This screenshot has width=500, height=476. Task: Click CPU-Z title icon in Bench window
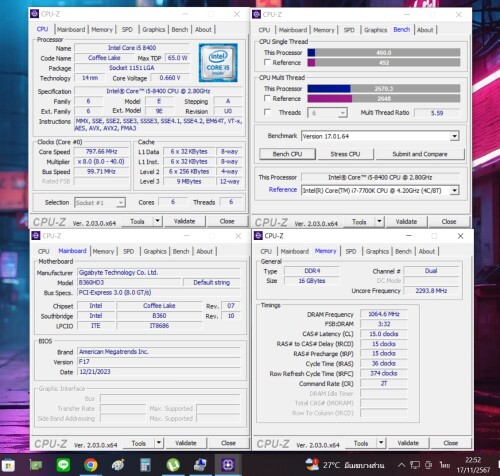click(256, 14)
